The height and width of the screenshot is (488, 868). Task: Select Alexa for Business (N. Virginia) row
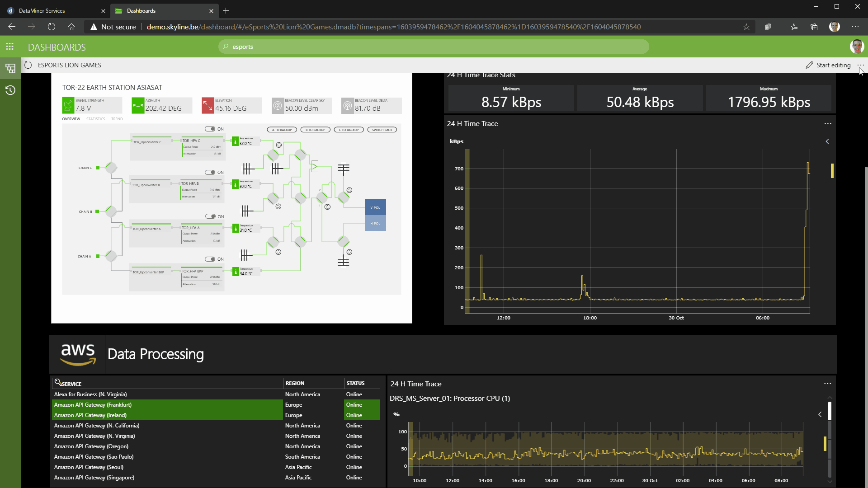click(216, 394)
